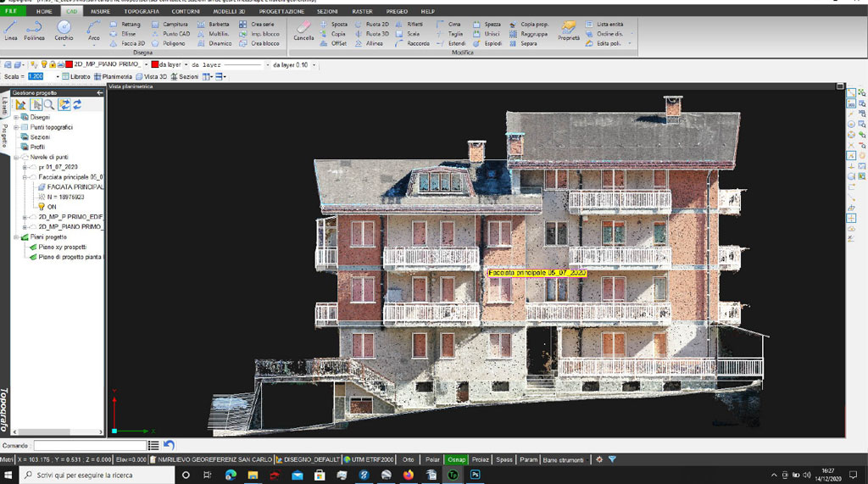Open the 2D_MP_PIANO PRIMO layer dropdown
Viewport: 868px width, 484px height.
coord(146,64)
